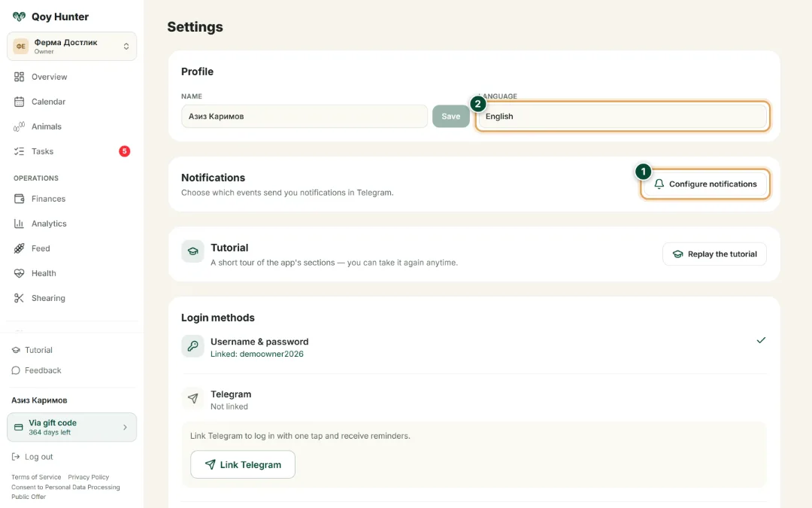Click the ФЕ farm avatar

click(21, 46)
